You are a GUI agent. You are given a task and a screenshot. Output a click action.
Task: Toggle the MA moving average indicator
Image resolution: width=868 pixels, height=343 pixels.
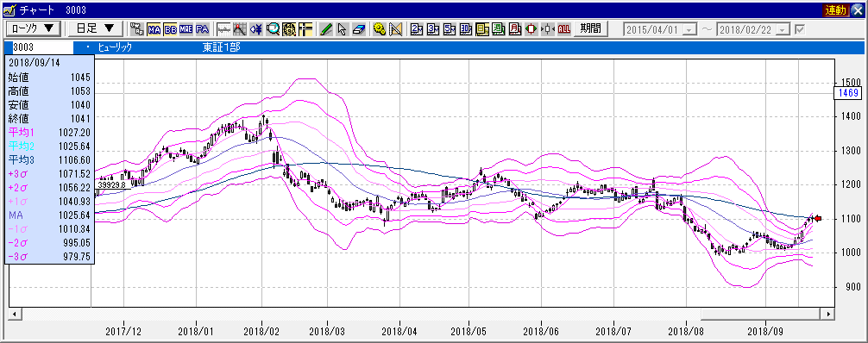tap(154, 29)
